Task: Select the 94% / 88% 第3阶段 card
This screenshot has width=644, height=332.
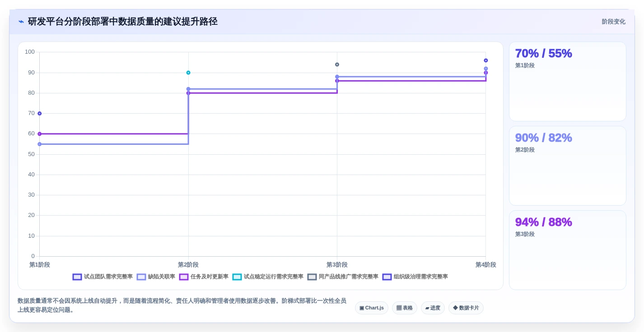Action: click(x=568, y=250)
